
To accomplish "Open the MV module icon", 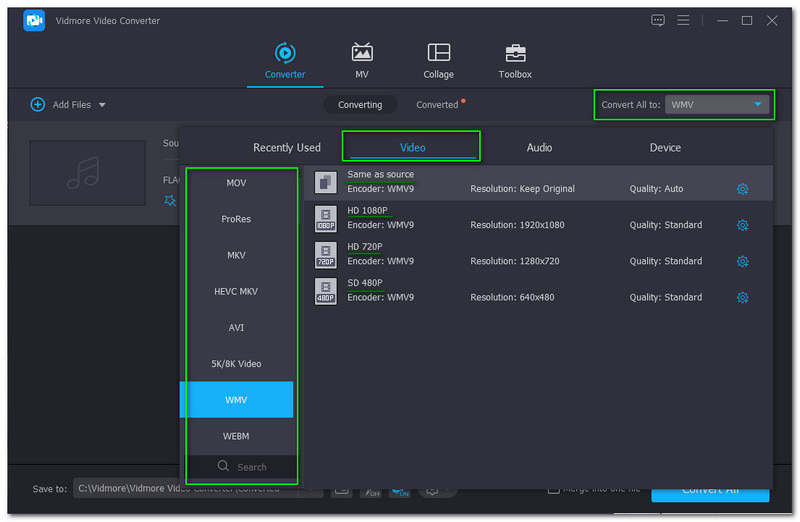I will pyautogui.click(x=362, y=53).
